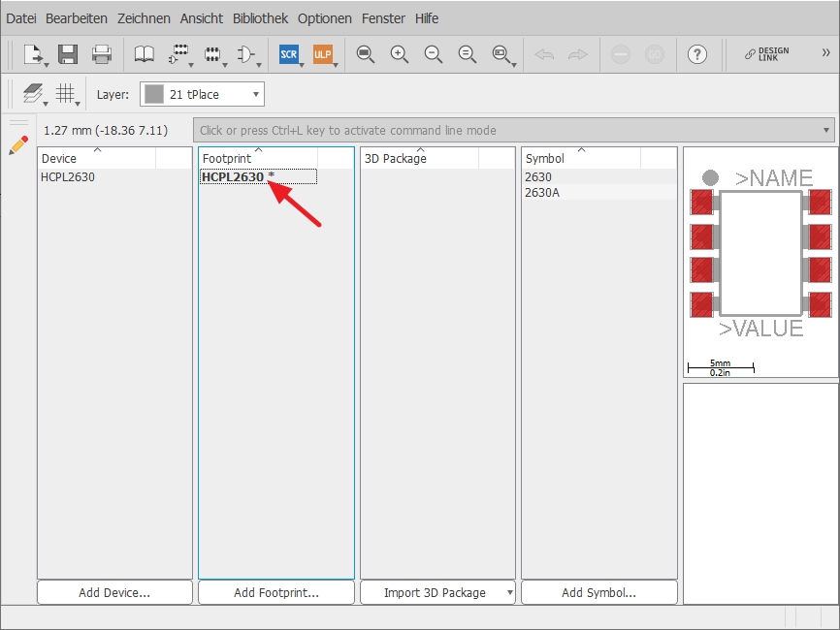Click the Stop command icon
The width and height of the screenshot is (840, 630).
coord(621,54)
